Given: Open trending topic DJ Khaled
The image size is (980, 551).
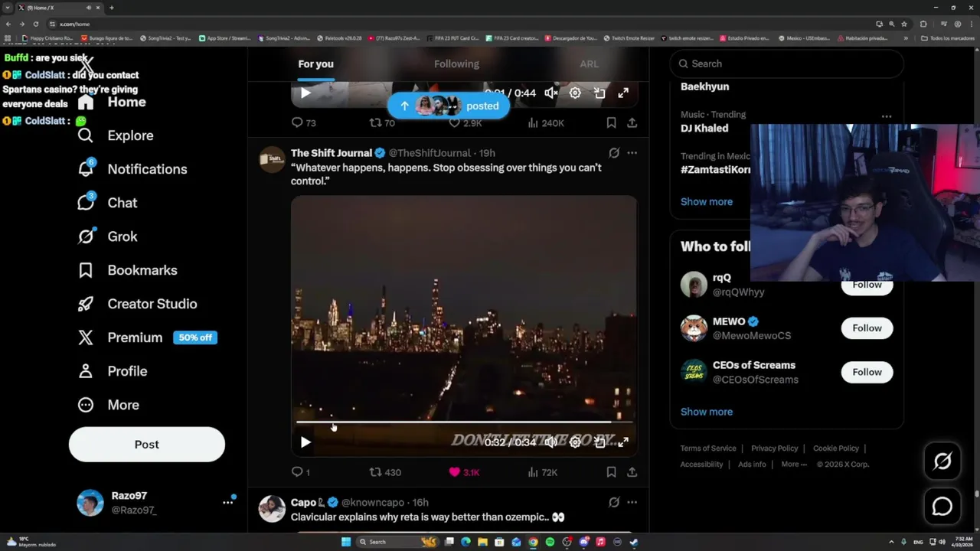Looking at the screenshot, I should click(704, 129).
